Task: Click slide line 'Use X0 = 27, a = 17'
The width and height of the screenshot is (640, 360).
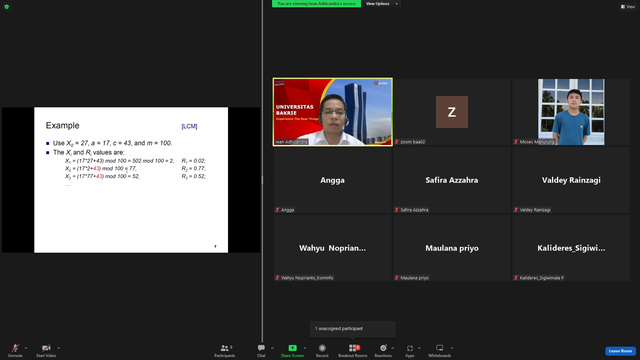Action: click(112, 143)
